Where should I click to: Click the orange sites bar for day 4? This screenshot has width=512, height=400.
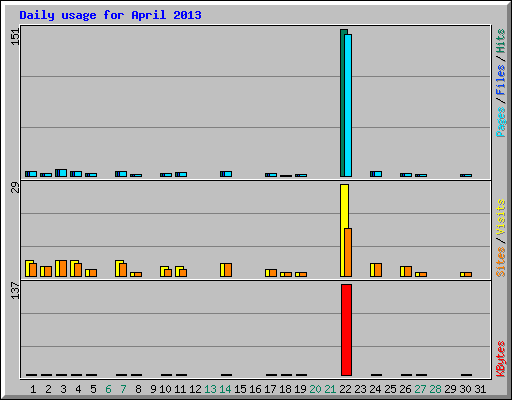point(78,270)
